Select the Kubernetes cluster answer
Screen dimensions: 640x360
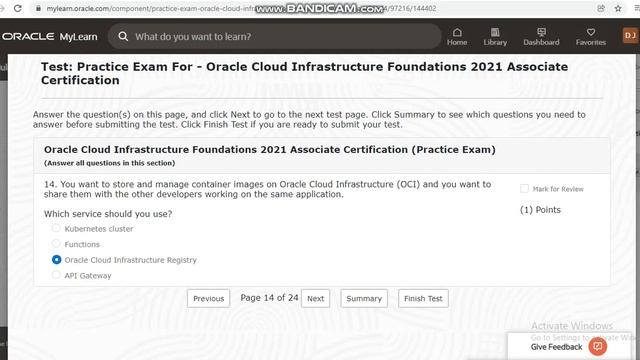coord(56,228)
